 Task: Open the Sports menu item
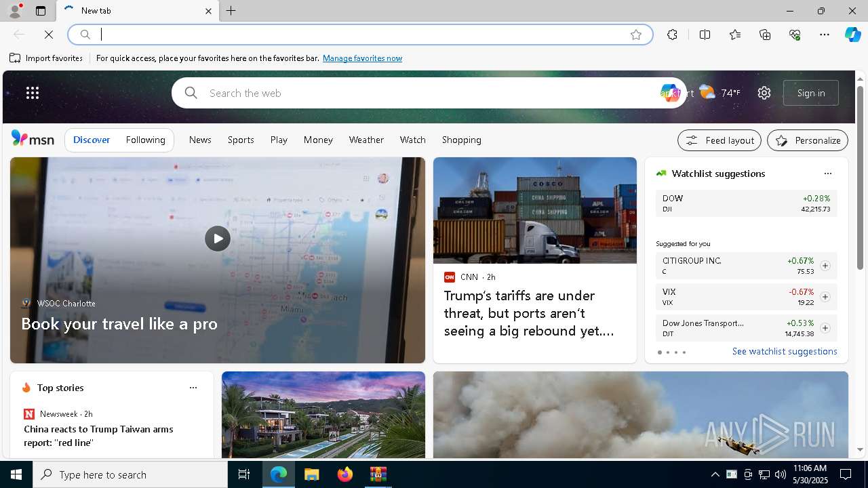[241, 140]
